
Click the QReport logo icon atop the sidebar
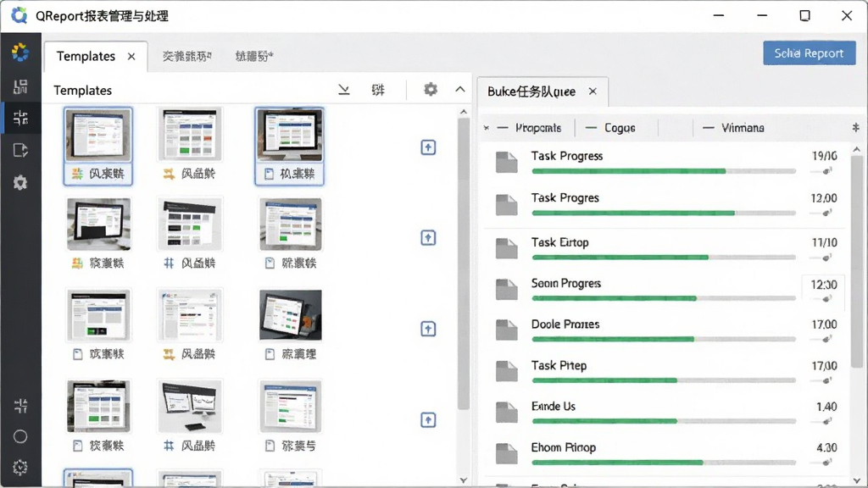(x=20, y=53)
